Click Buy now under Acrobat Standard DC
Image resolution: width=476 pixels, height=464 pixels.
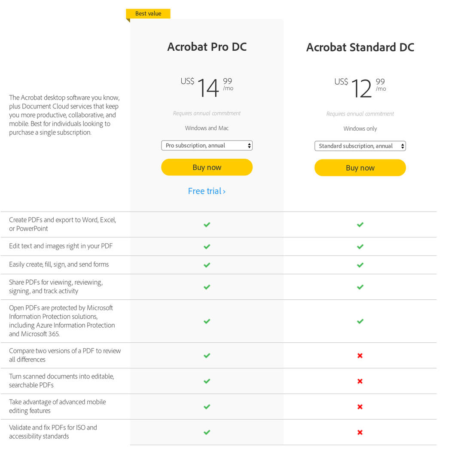tap(360, 168)
